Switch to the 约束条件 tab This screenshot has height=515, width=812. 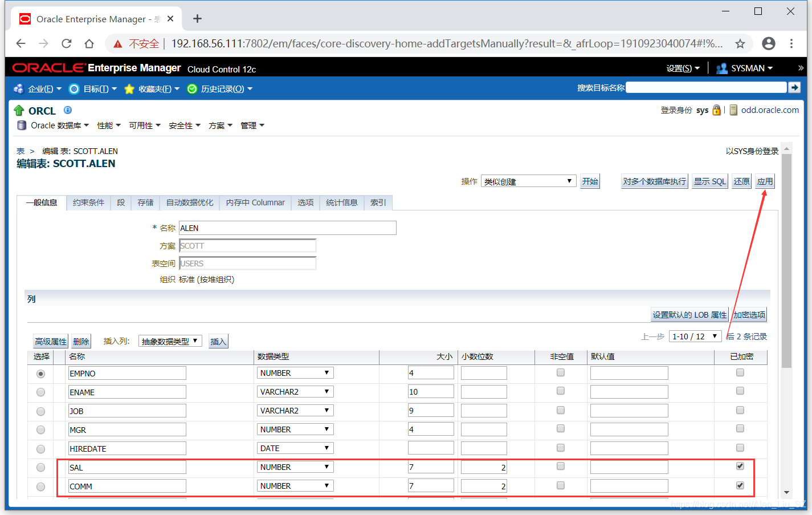(x=88, y=202)
